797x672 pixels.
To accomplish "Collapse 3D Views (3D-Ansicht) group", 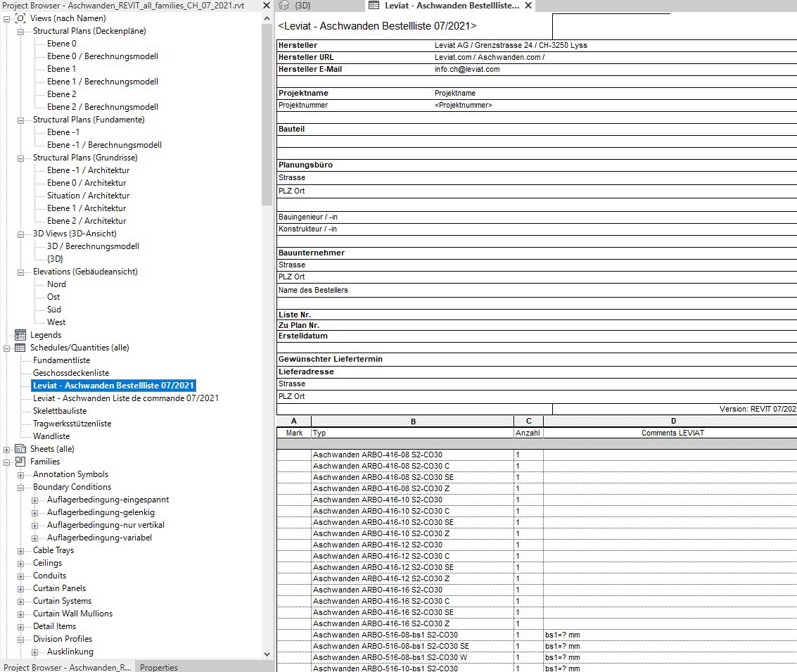I will (21, 234).
